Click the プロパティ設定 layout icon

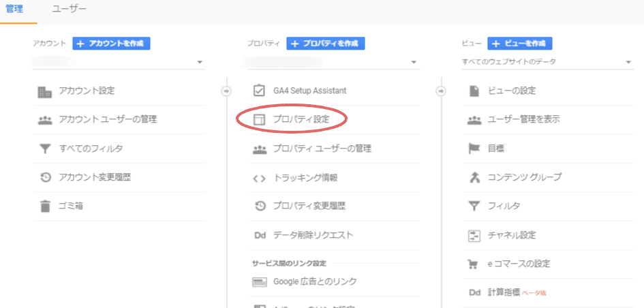[259, 119]
